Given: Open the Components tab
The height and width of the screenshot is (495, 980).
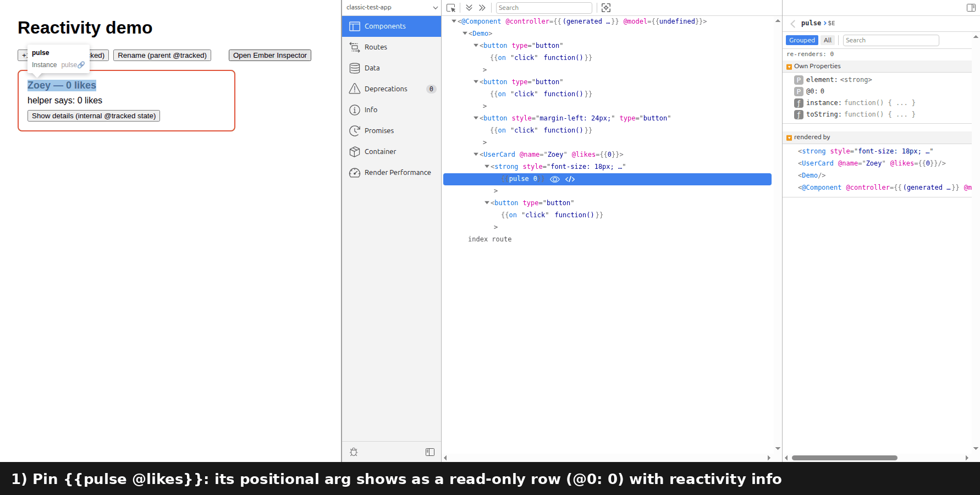Looking at the screenshot, I should 392,26.
